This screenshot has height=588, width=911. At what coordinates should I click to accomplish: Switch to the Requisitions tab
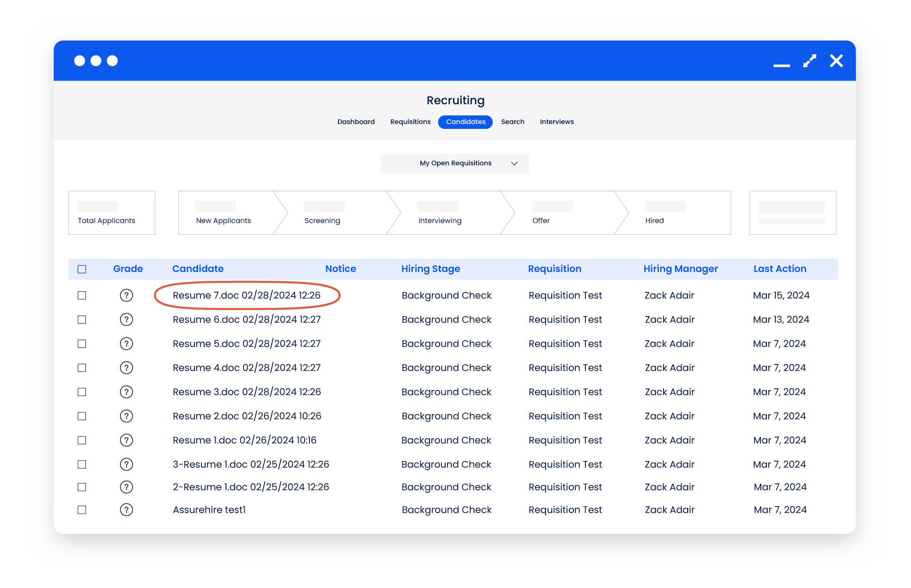[410, 122]
